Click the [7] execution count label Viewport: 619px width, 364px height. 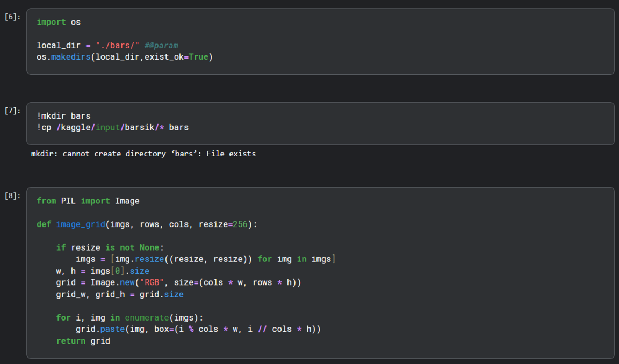[13, 111]
